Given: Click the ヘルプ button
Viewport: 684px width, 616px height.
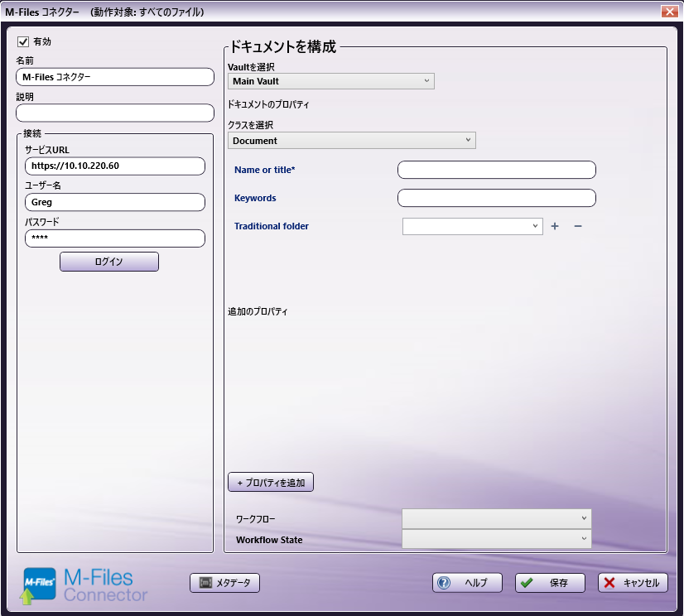Looking at the screenshot, I should (467, 583).
